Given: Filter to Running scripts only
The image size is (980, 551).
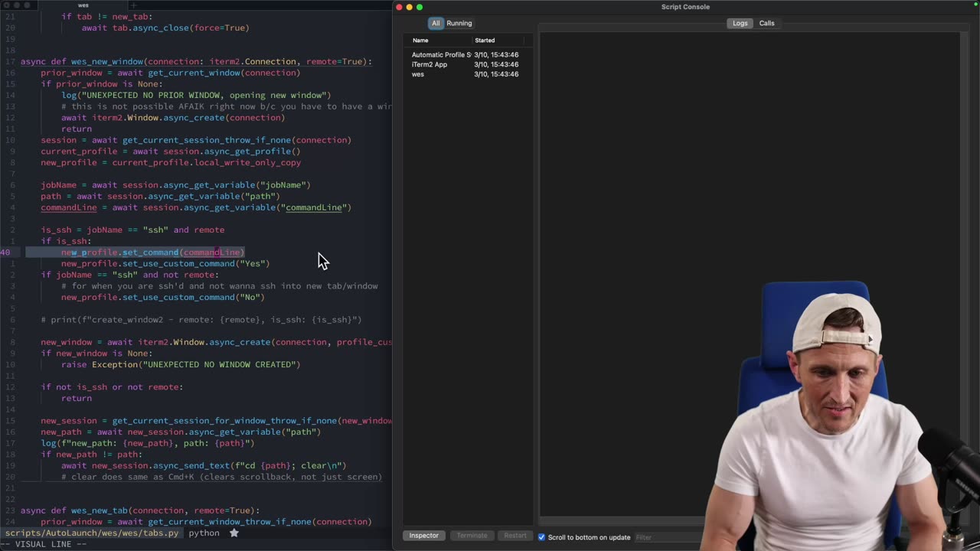Looking at the screenshot, I should 459,23.
